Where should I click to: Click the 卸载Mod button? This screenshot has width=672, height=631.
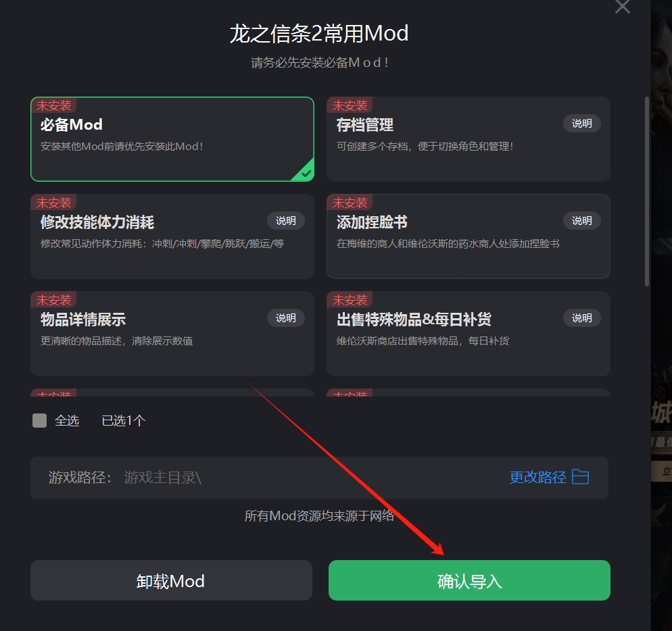pyautogui.click(x=171, y=580)
